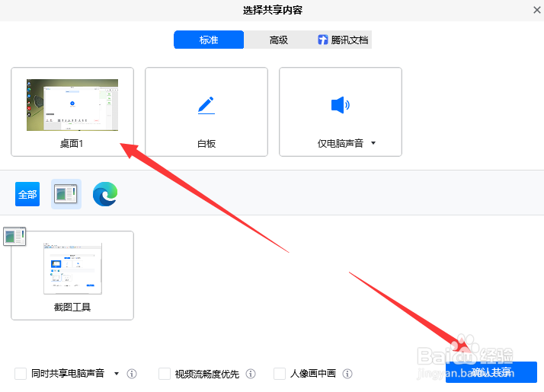This screenshot has width=544, height=392.
Task: Show info for 人像画中画
Action: pyautogui.click(x=347, y=374)
